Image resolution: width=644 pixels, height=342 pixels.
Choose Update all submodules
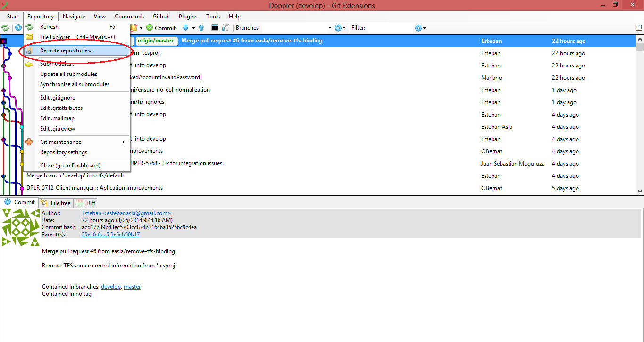(76, 74)
